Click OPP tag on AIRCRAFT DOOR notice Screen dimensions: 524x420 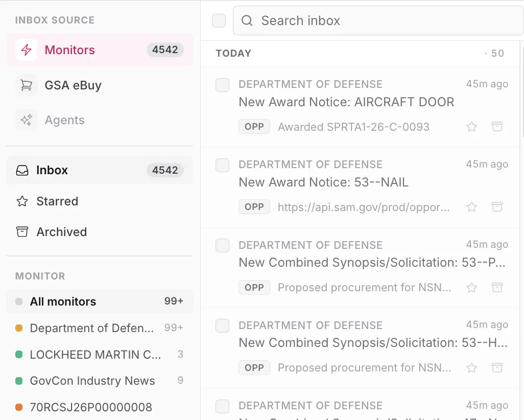[254, 127]
